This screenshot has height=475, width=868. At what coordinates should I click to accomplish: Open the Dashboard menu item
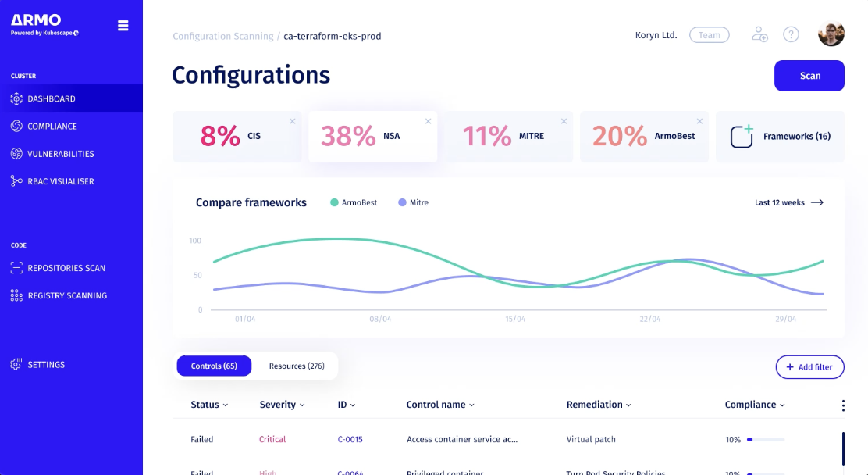pos(71,98)
